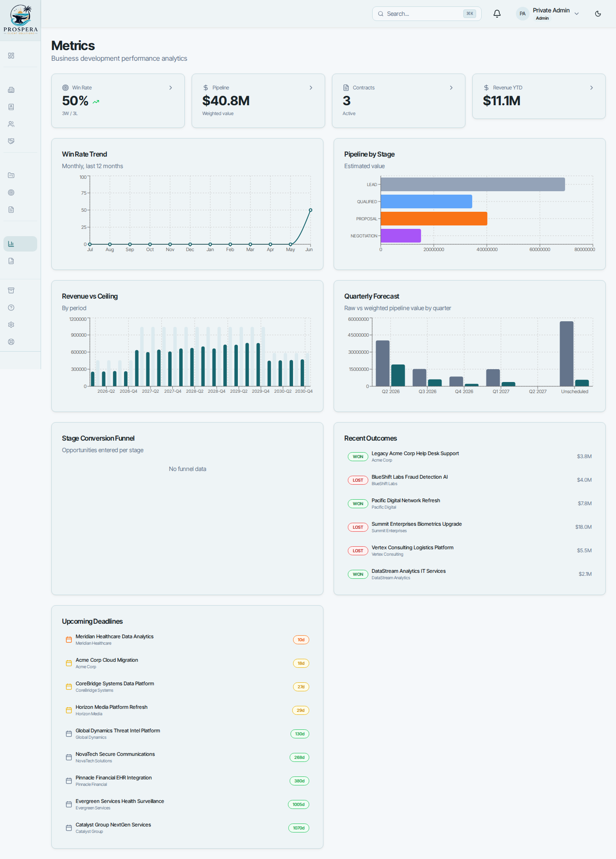Click the orange PROPOSAL bar
This screenshot has width=616, height=859.
(434, 219)
